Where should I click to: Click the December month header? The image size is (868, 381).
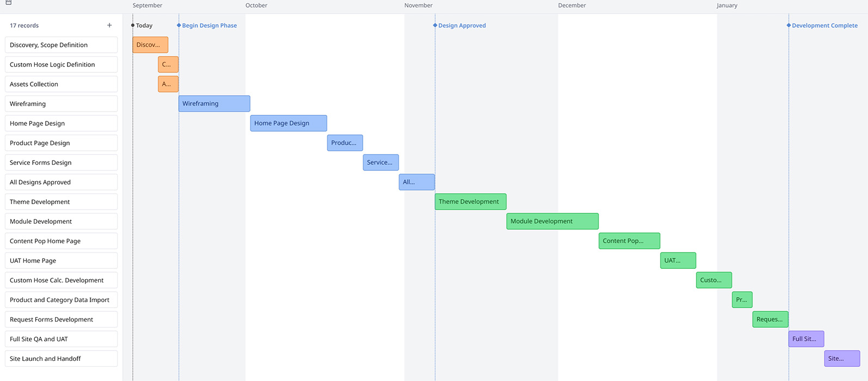point(572,5)
